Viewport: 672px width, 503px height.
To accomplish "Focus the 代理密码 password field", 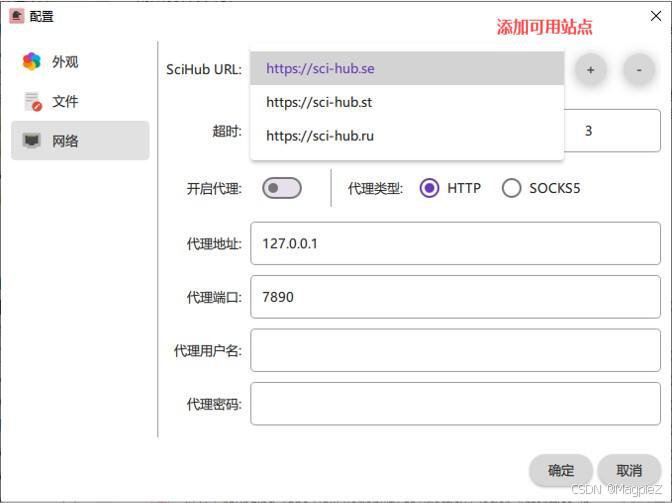I will pyautogui.click(x=455, y=404).
